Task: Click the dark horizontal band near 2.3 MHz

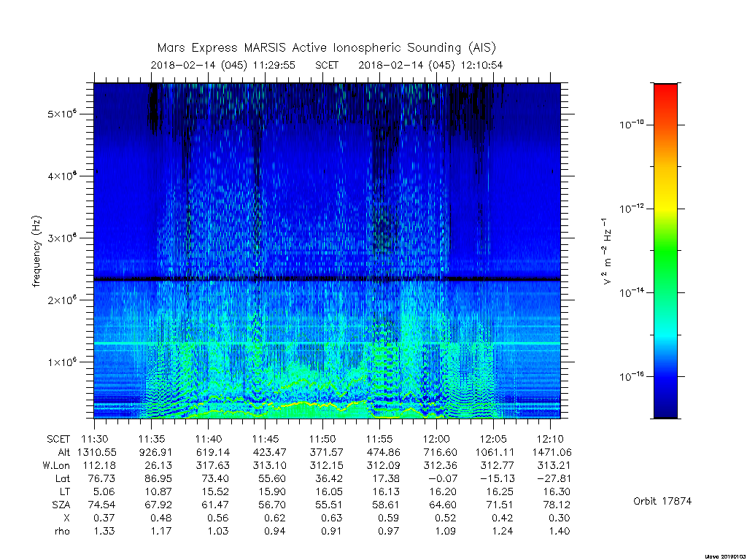Action: [327, 279]
